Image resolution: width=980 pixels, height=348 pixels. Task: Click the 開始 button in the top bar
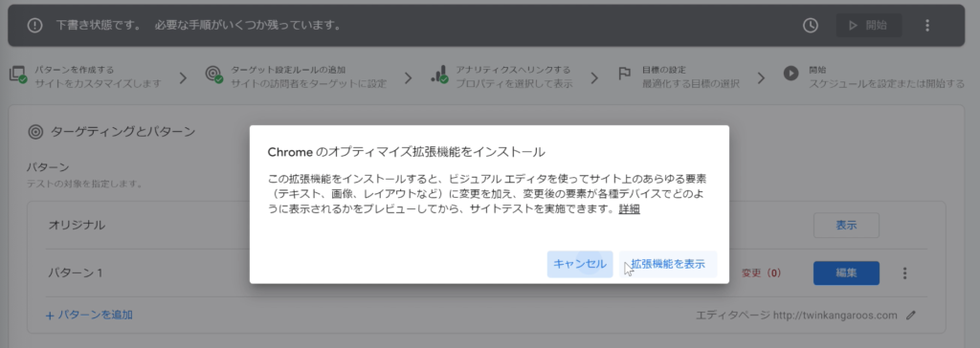869,26
